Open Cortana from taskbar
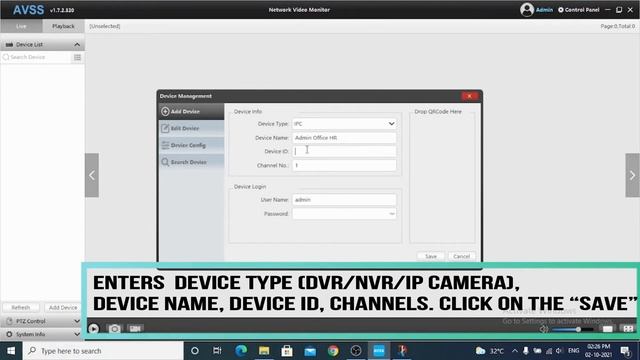Screen dimensions: 640x360 195,351
